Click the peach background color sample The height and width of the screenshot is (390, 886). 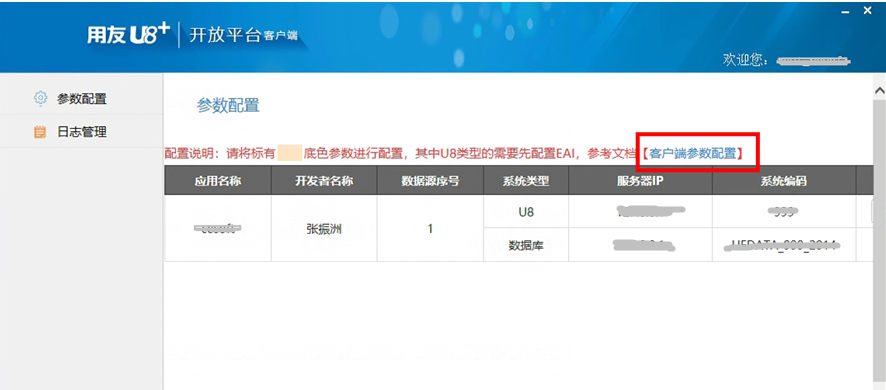coord(290,153)
